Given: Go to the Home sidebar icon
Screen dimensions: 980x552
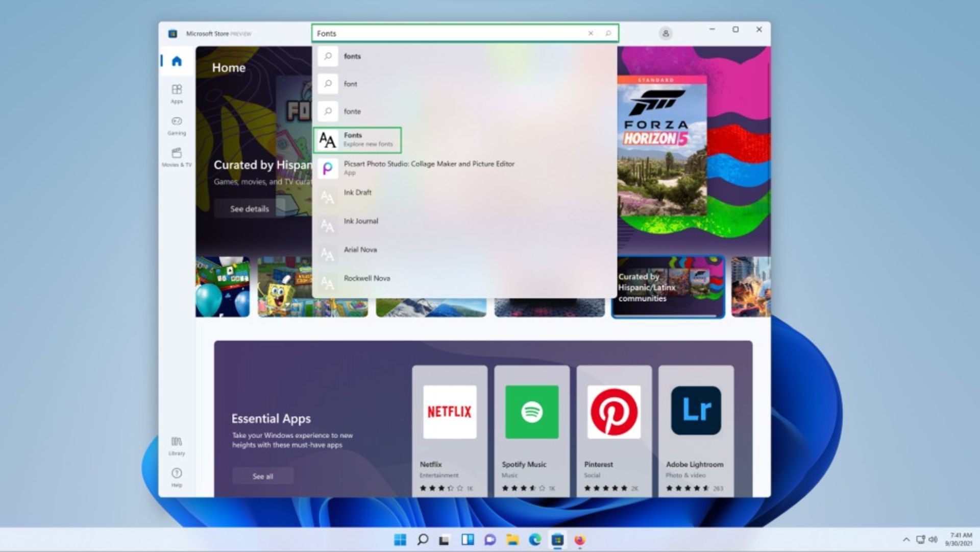Looking at the screenshot, I should 177,61.
